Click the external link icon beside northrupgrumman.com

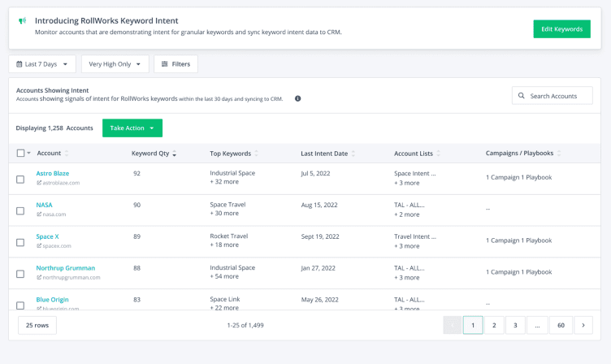click(39, 278)
